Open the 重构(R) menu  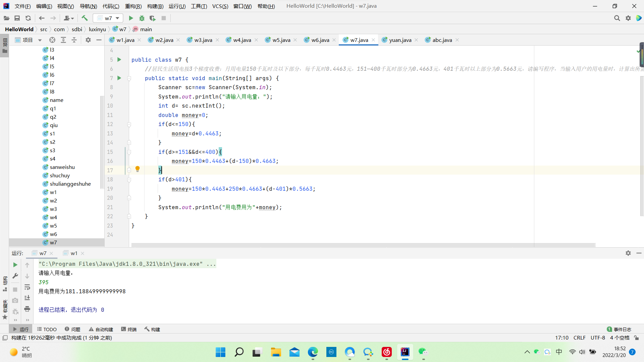[133, 6]
